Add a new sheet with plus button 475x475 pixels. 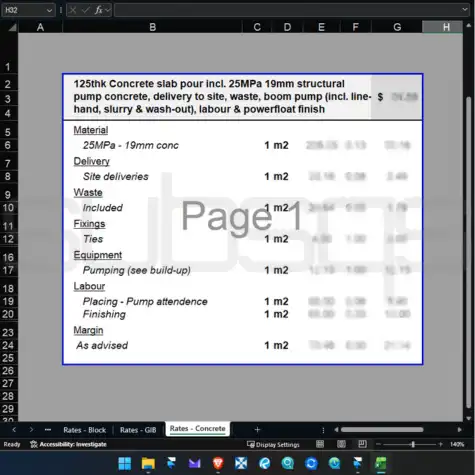tap(257, 430)
